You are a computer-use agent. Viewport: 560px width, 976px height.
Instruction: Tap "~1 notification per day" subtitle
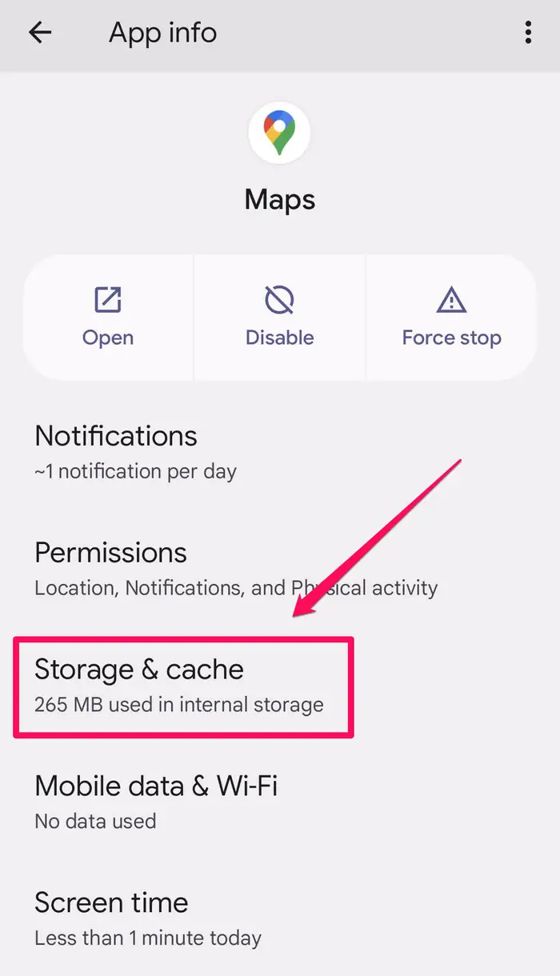click(x=135, y=471)
